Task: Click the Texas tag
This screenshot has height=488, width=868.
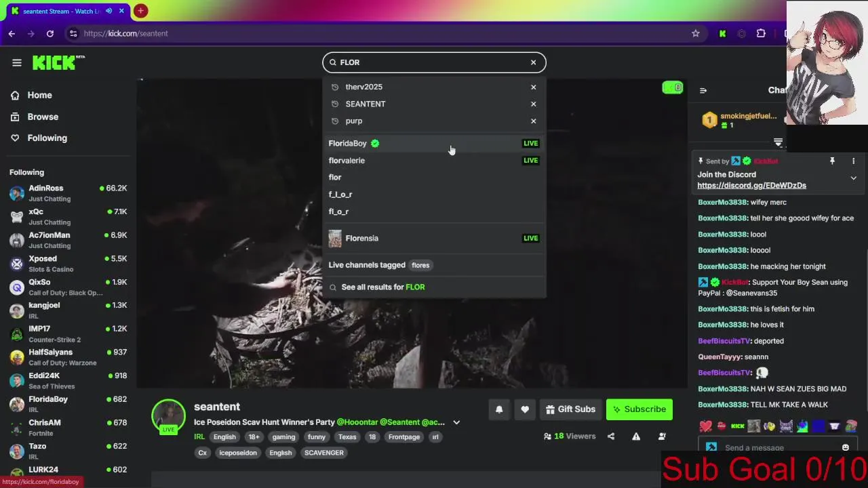Action: tap(347, 437)
